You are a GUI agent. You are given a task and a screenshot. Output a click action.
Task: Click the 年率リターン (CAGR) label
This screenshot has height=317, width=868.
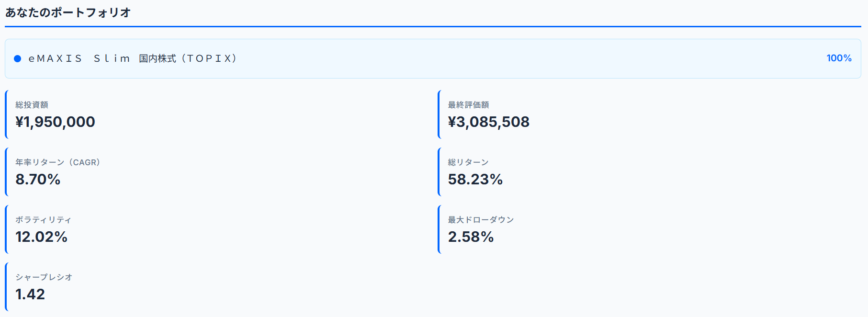point(57,162)
